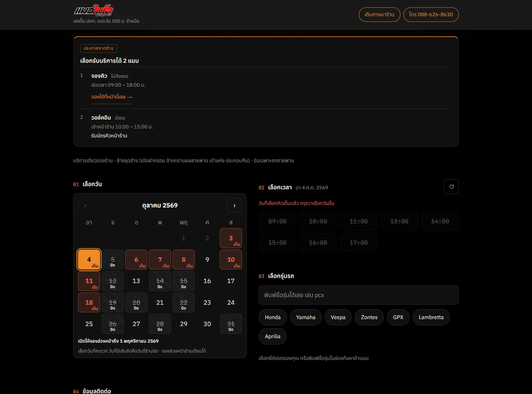Pick October 16 in the calendar
The image size is (532, 394).
pos(207,281)
